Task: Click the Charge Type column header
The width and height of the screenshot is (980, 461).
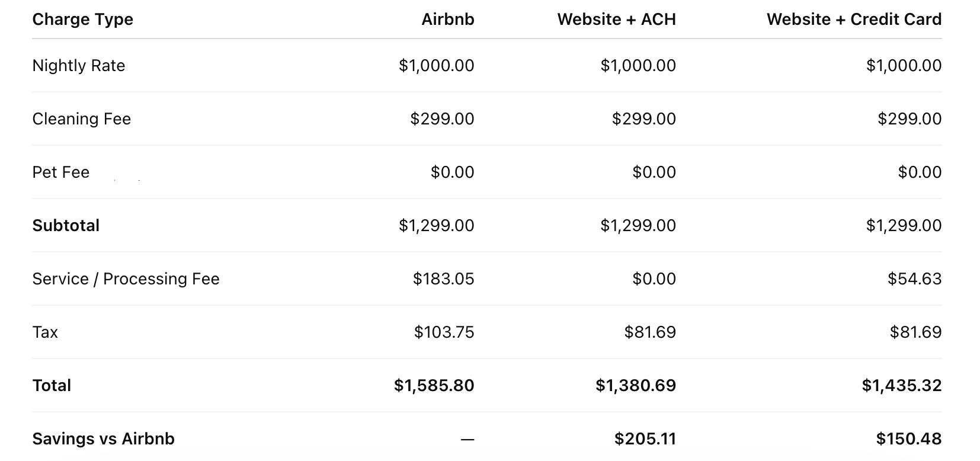Action: coord(82,20)
